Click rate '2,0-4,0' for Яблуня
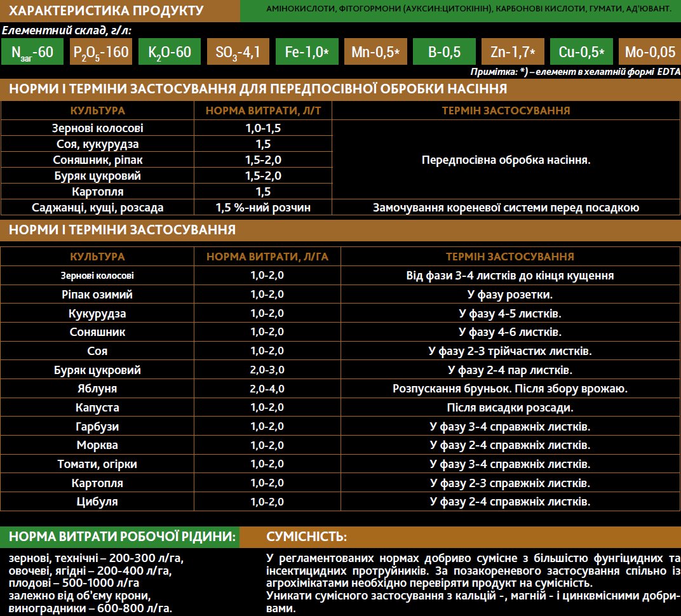The height and width of the screenshot is (616, 681). coord(267,389)
